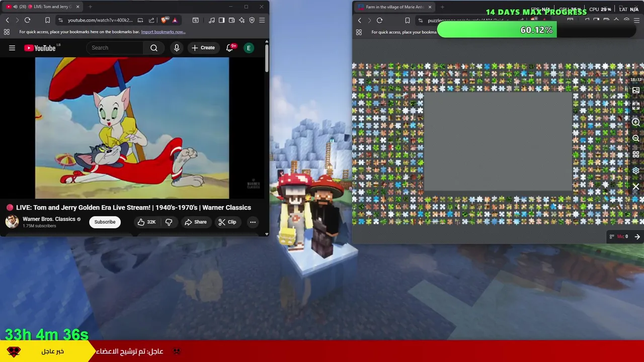
Task: Close the Farm in the village tab
Action: coord(430,7)
